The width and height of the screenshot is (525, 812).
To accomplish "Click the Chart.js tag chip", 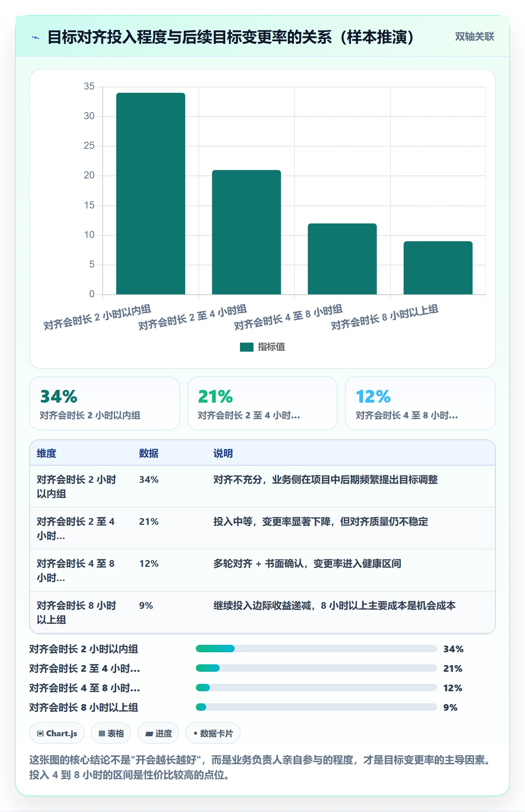I will tap(57, 733).
